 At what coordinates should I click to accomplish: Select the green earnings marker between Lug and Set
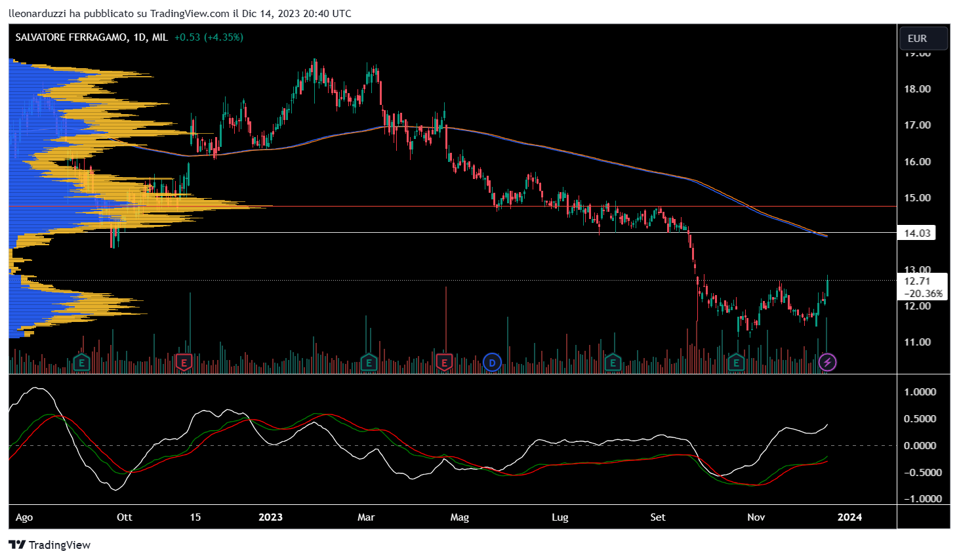coord(613,362)
